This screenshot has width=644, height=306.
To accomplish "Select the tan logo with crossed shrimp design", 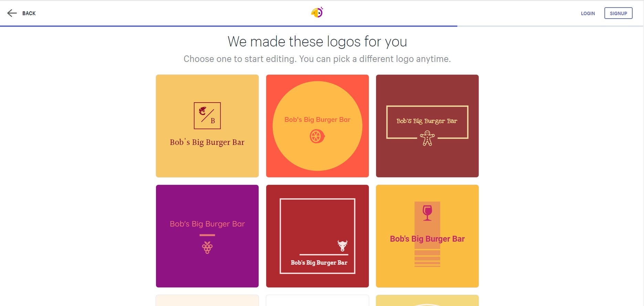I will pos(207,126).
